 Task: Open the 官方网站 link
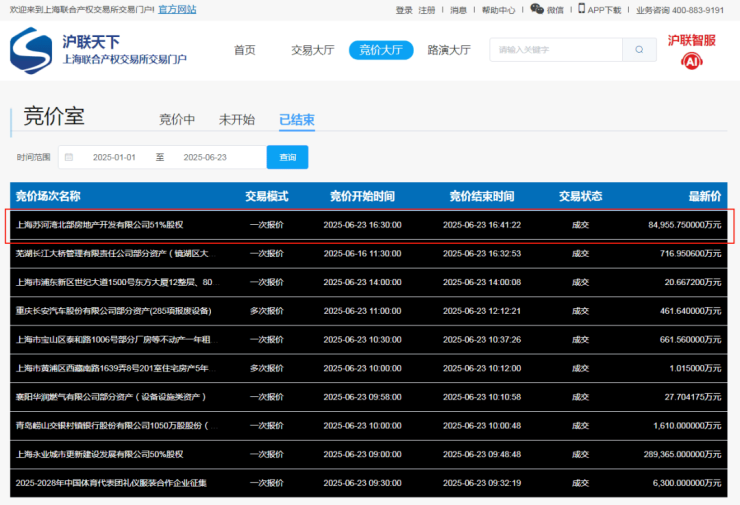point(177,9)
